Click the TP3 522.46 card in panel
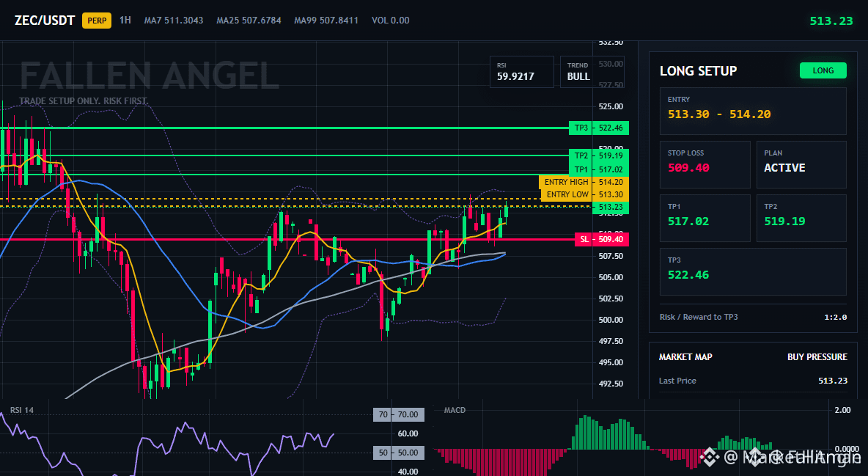 pos(753,271)
